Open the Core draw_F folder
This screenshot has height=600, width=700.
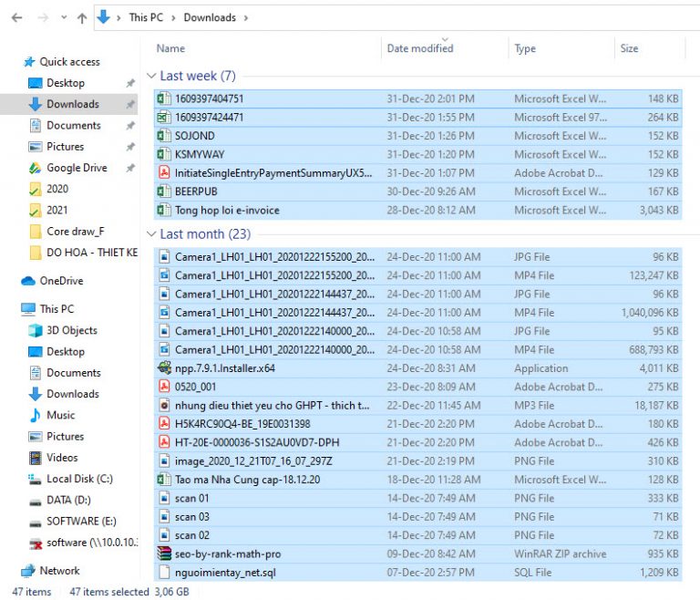pyautogui.click(x=76, y=232)
